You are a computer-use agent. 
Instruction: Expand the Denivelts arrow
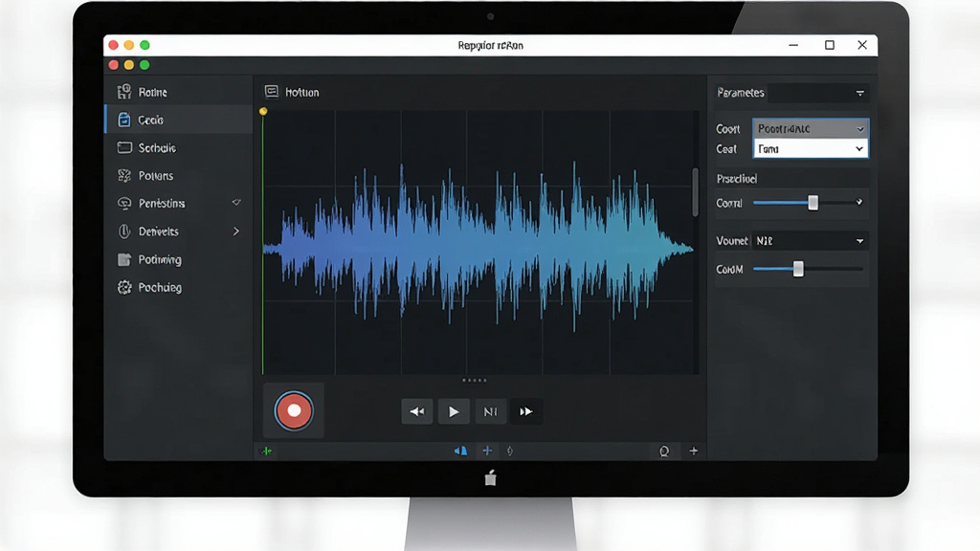pyautogui.click(x=236, y=231)
